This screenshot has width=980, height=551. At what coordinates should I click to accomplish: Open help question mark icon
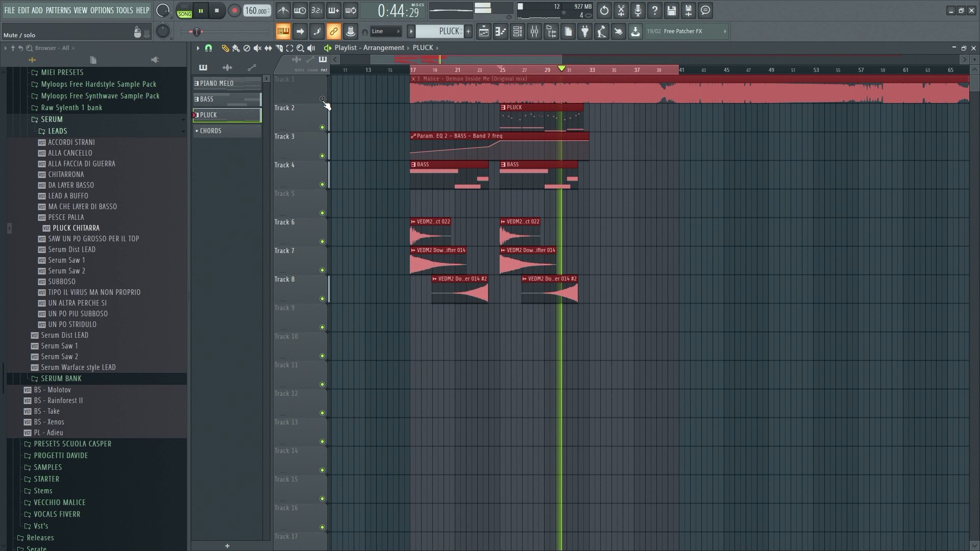coord(654,10)
